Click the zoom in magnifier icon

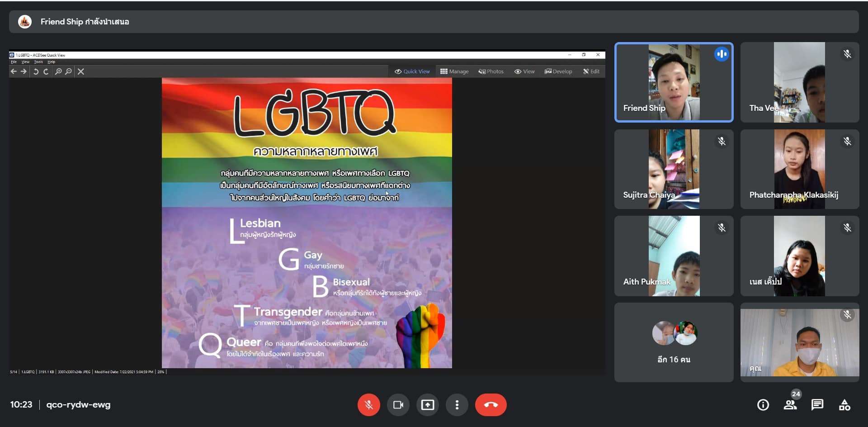pyautogui.click(x=58, y=71)
